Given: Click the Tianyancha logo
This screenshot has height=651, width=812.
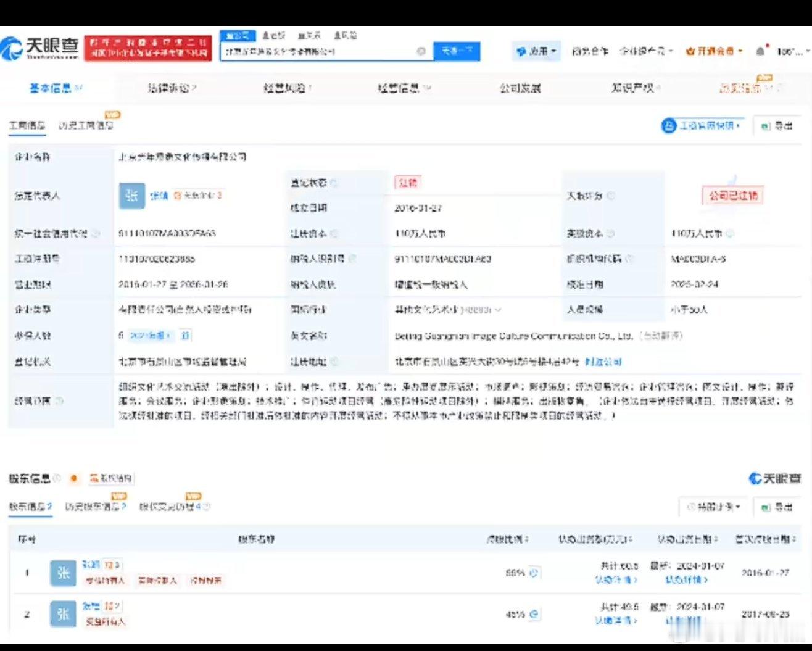Looking at the screenshot, I should click(40, 48).
